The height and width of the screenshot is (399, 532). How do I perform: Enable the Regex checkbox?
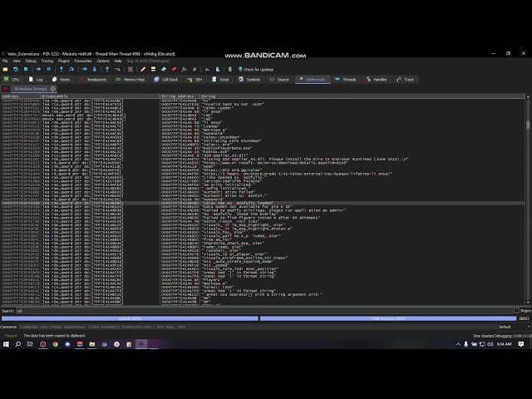click(516, 310)
